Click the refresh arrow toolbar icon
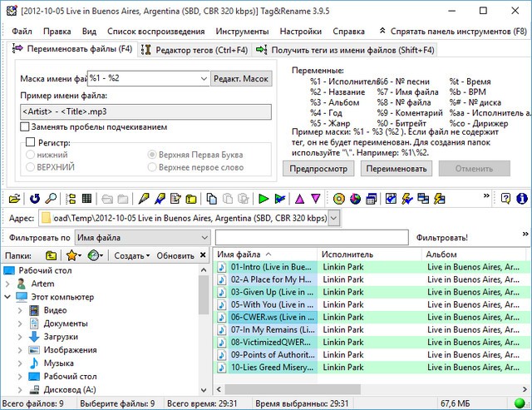 click(35, 199)
